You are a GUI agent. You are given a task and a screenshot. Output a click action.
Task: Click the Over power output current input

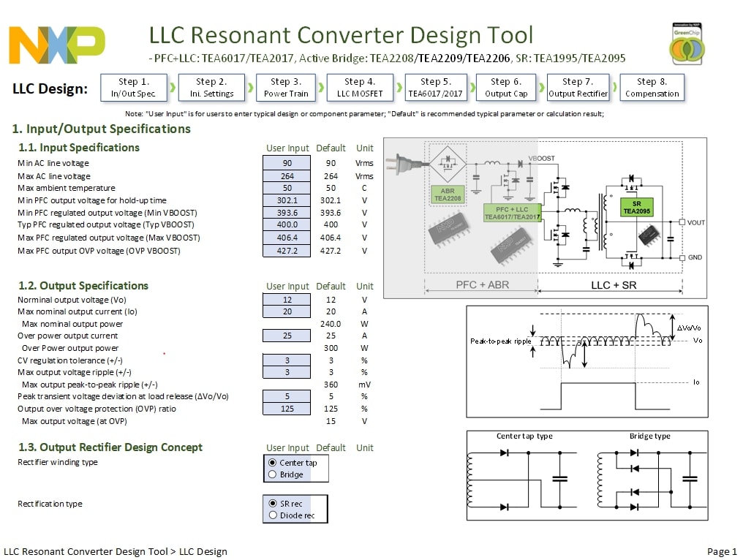click(287, 336)
